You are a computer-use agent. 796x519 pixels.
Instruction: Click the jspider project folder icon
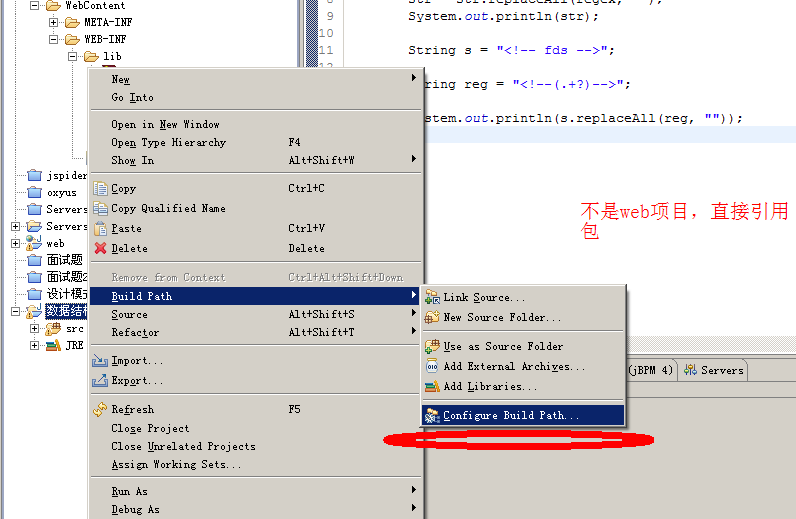pos(35,176)
